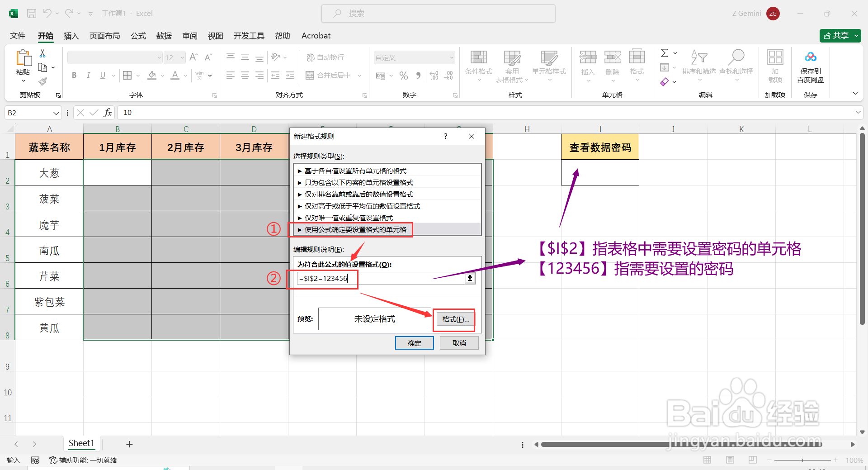Click the 插入 cells insert icon
868x470 pixels.
[588, 57]
